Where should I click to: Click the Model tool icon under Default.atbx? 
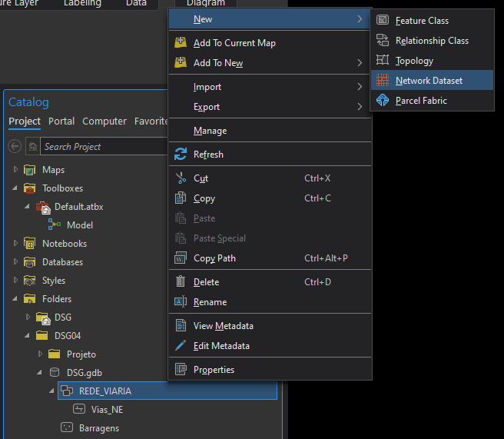(55, 225)
